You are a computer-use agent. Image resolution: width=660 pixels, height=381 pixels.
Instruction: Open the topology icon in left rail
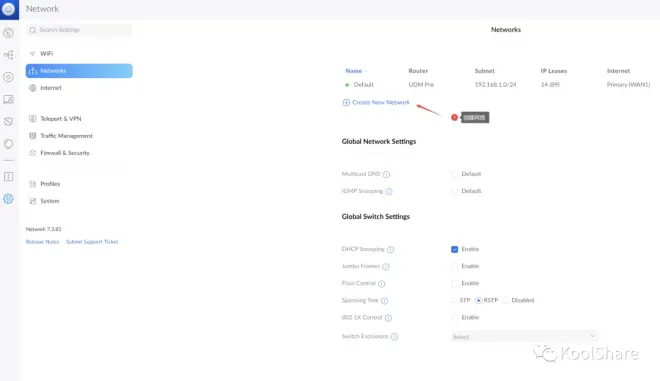coord(8,55)
